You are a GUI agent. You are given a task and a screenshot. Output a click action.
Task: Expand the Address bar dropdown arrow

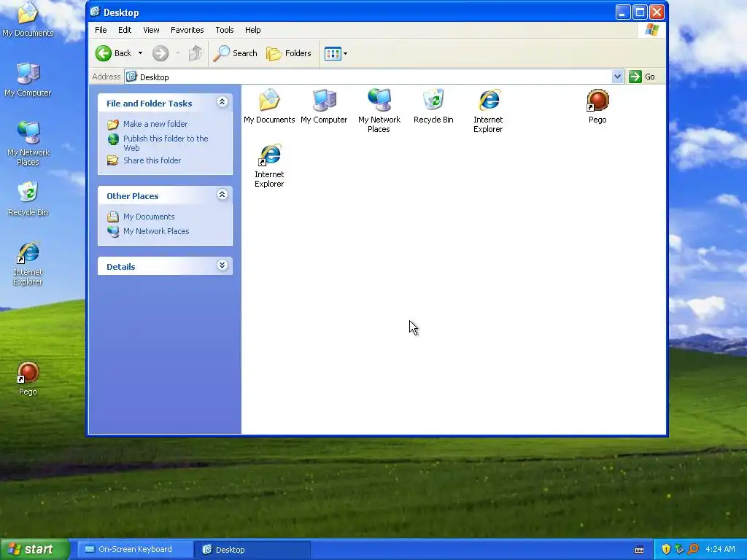pyautogui.click(x=617, y=76)
